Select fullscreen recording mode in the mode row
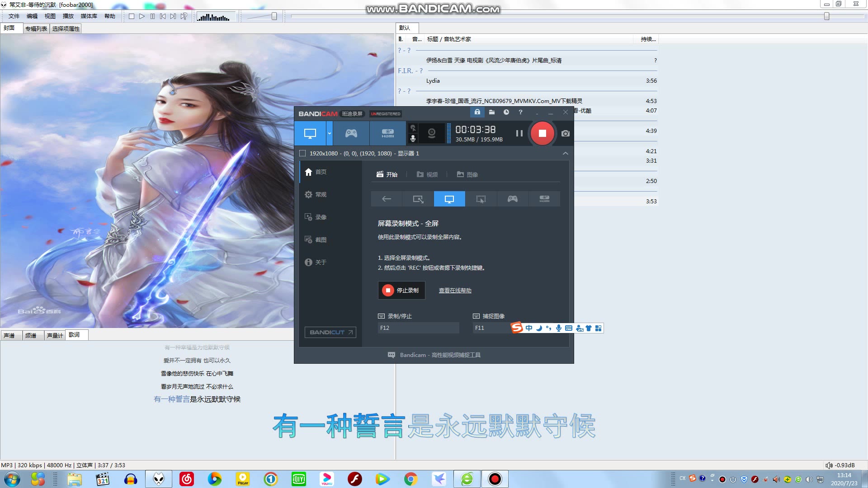Viewport: 868px width, 488px height. click(x=449, y=199)
